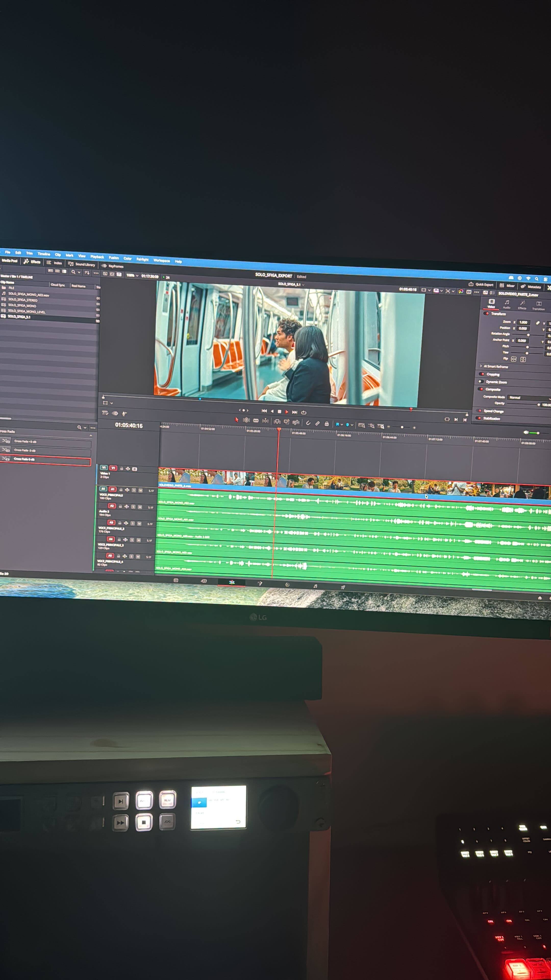Enable the Dynamic Zoom switch
Image resolution: width=551 pixels, height=980 pixels.
(481, 381)
